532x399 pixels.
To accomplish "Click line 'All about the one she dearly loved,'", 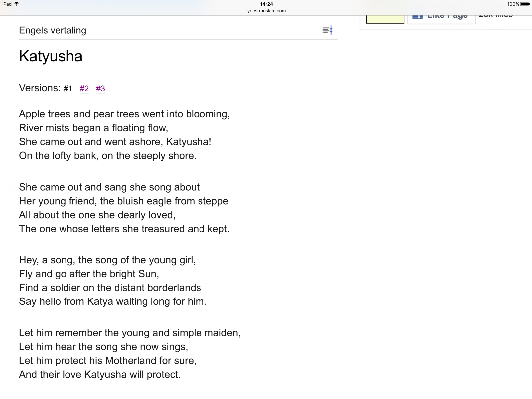I will (97, 215).
